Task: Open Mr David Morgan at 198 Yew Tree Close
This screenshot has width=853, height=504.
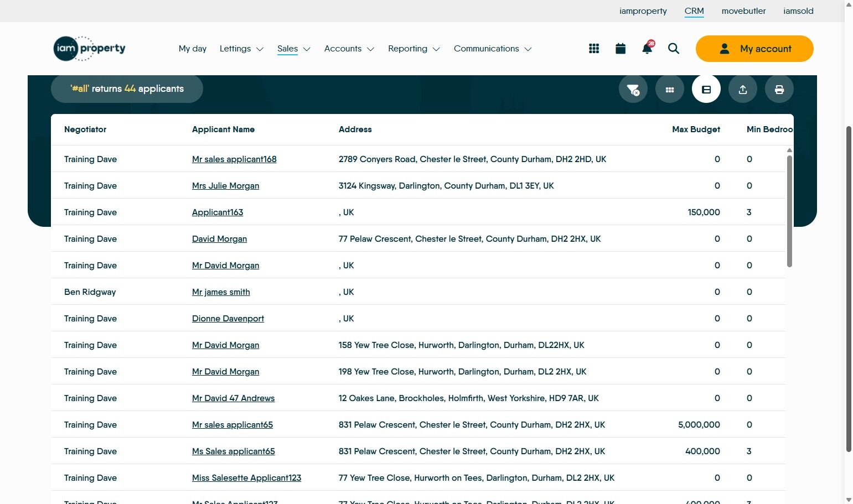Action: click(x=225, y=372)
